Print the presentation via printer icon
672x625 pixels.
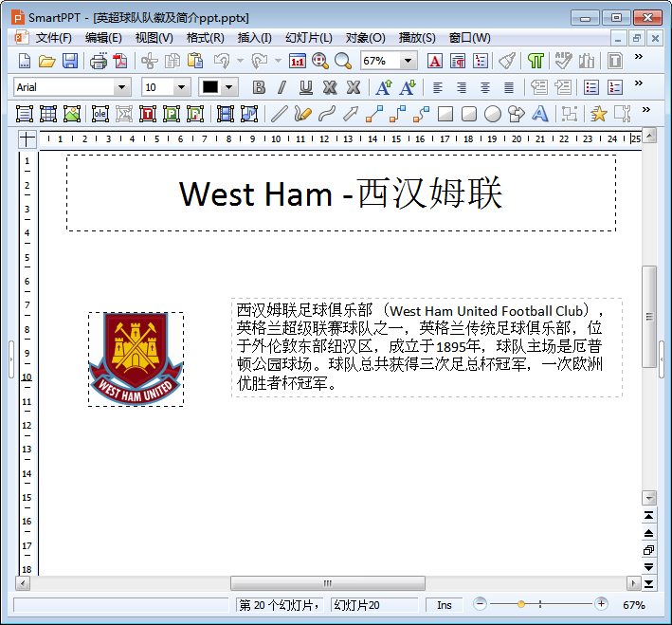click(x=99, y=61)
